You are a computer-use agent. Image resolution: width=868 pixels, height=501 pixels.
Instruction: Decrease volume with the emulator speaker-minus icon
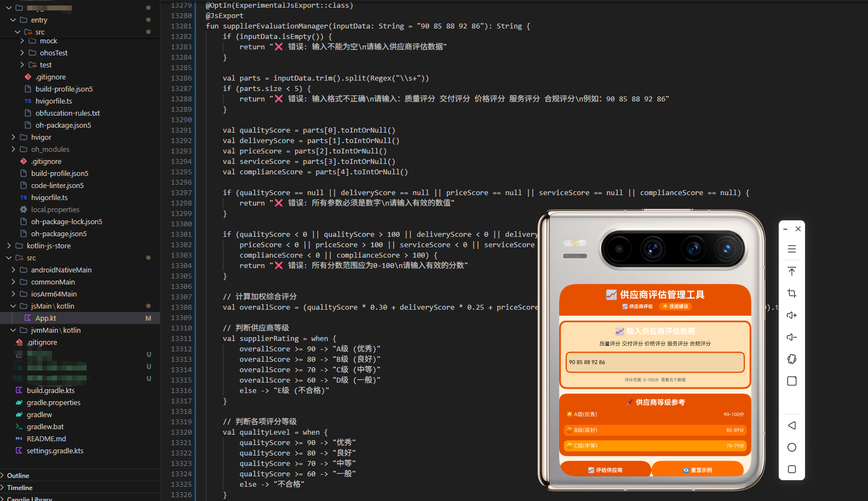coord(791,337)
